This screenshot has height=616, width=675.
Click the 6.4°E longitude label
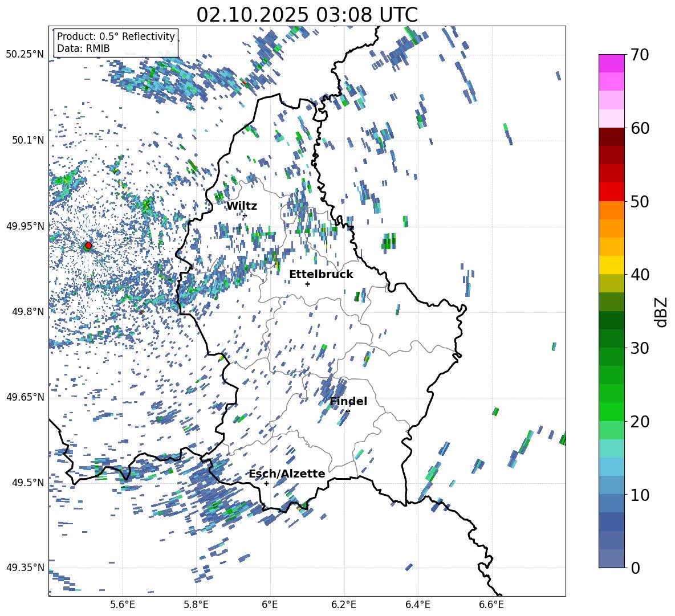(x=417, y=605)
